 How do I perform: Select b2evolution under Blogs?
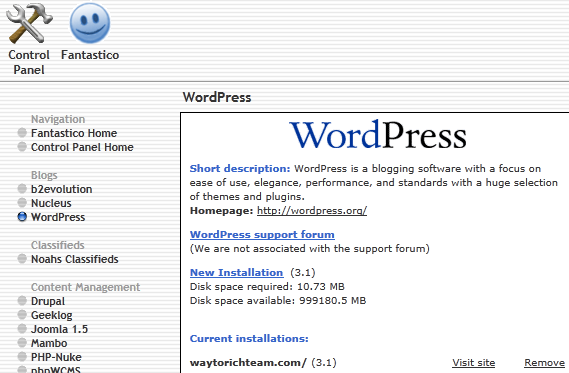click(x=62, y=189)
